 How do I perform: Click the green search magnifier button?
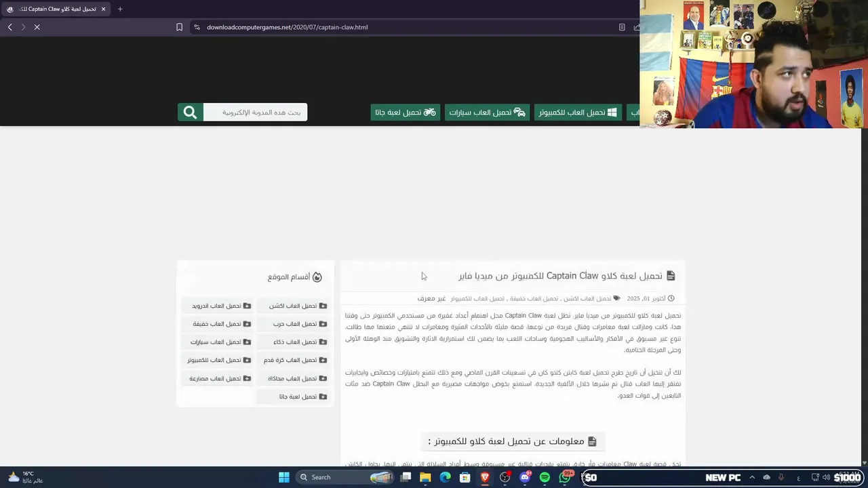pyautogui.click(x=190, y=113)
